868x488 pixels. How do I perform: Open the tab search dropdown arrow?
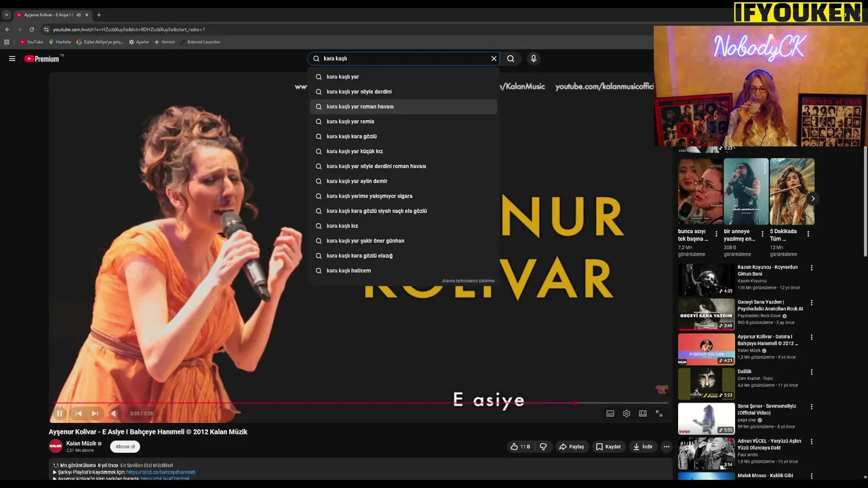click(x=6, y=15)
